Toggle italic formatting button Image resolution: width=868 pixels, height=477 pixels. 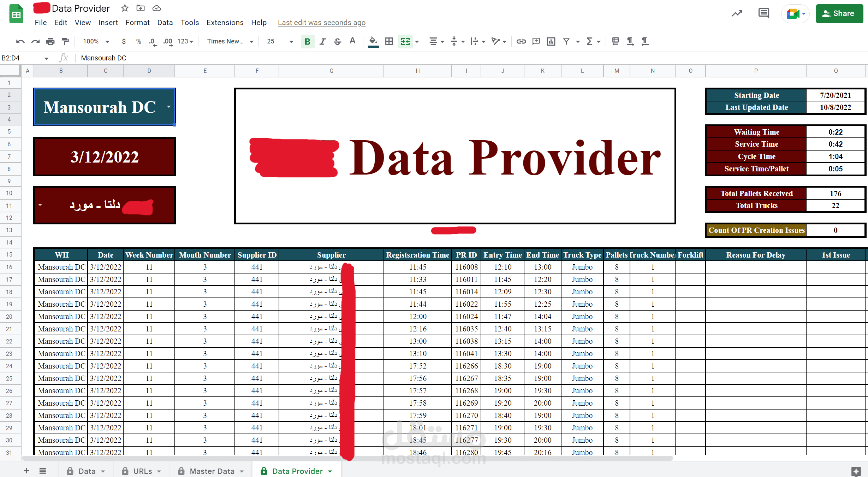click(322, 42)
